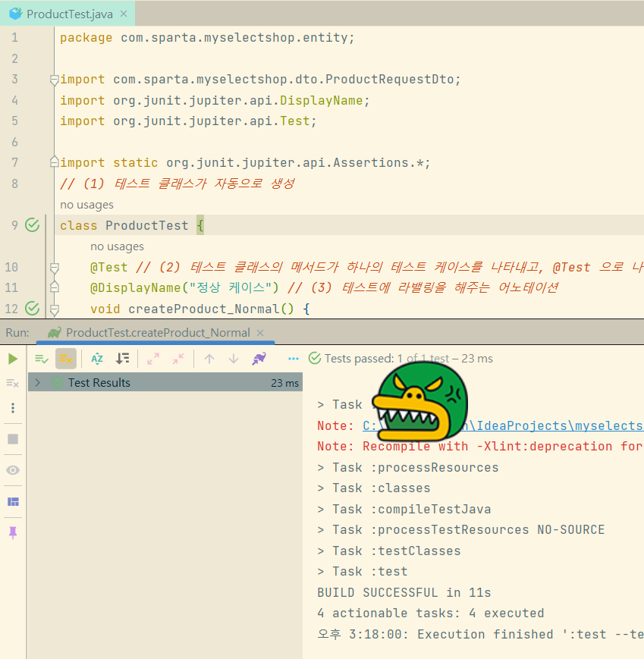Image resolution: width=644 pixels, height=659 pixels.
Task: Open Gradle elephant task icon in toolbar
Action: 259,359
